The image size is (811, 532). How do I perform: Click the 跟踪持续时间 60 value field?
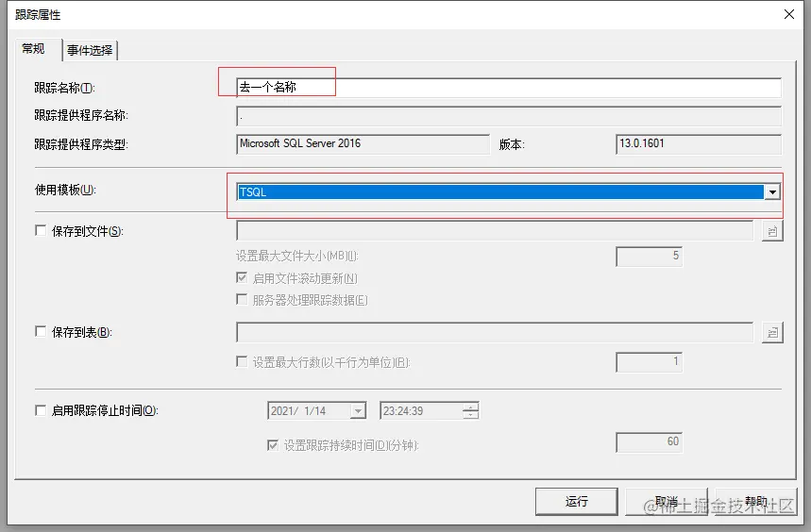point(650,442)
